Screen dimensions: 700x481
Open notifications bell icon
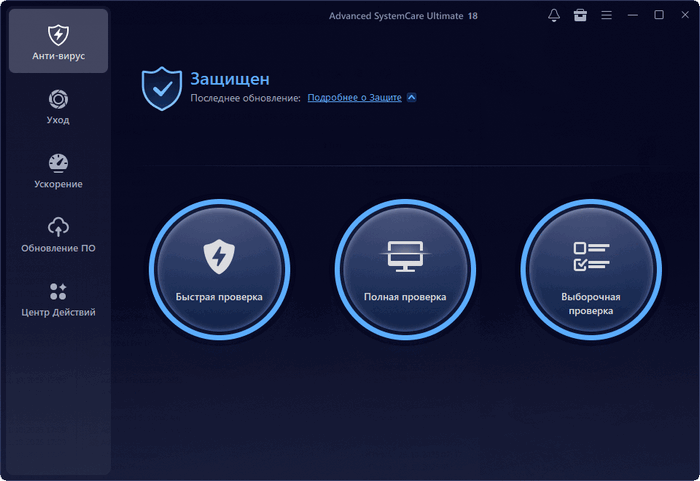click(554, 15)
